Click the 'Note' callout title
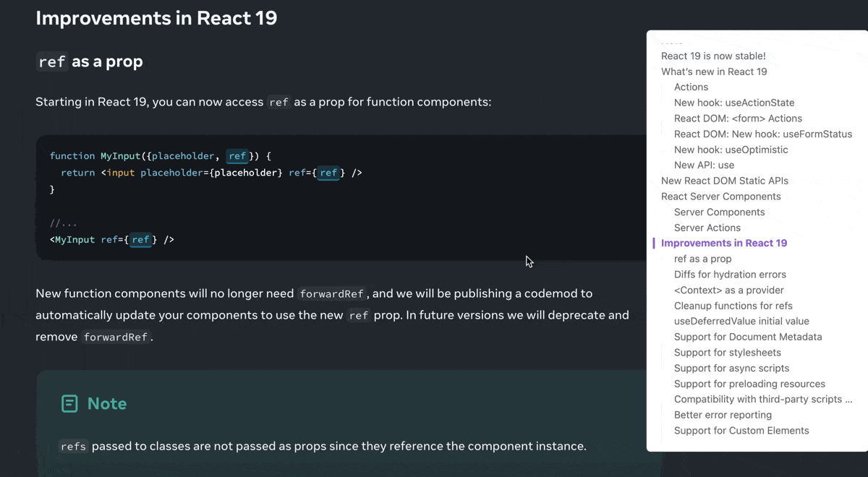 107,403
